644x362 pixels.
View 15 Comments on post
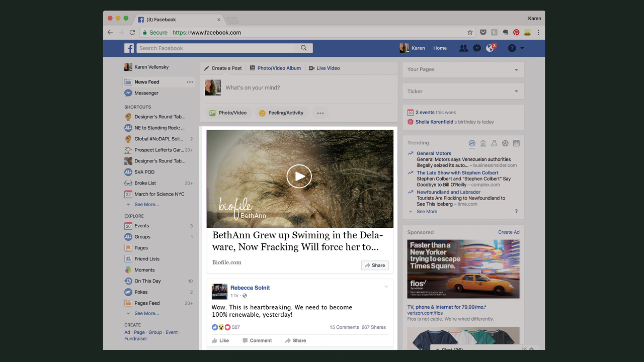[x=344, y=327]
